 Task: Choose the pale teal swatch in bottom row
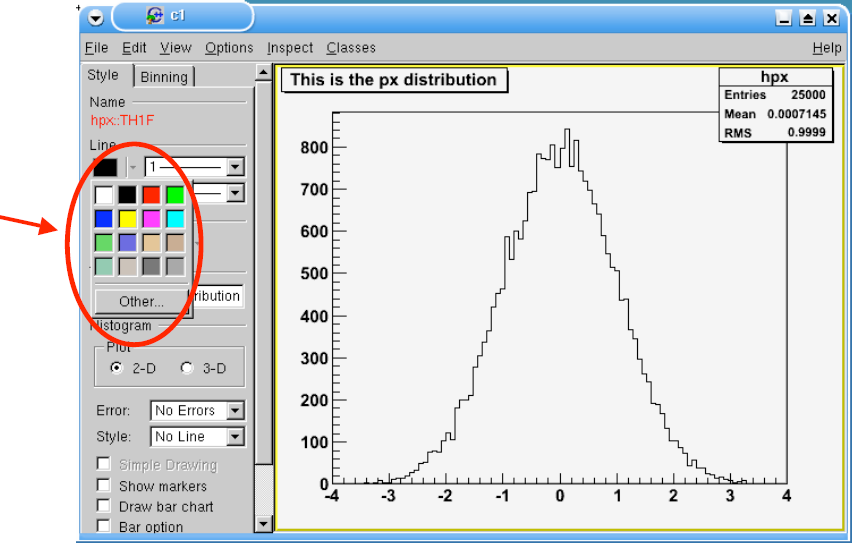click(103, 267)
